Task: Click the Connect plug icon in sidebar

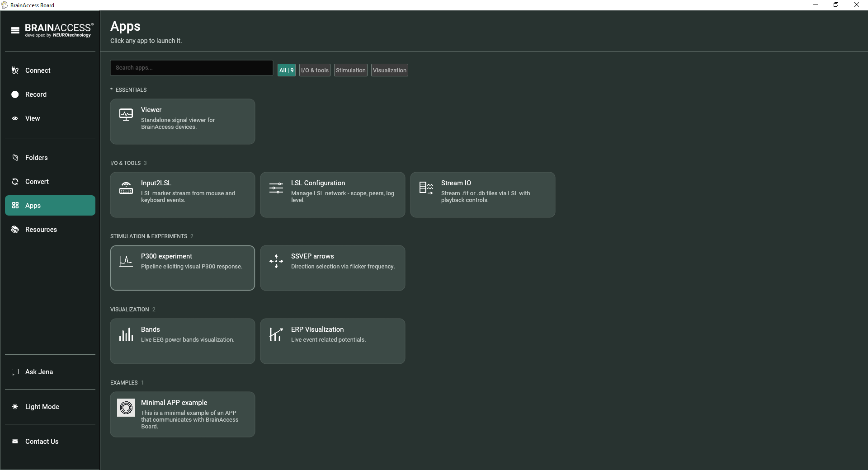Action: [15, 70]
